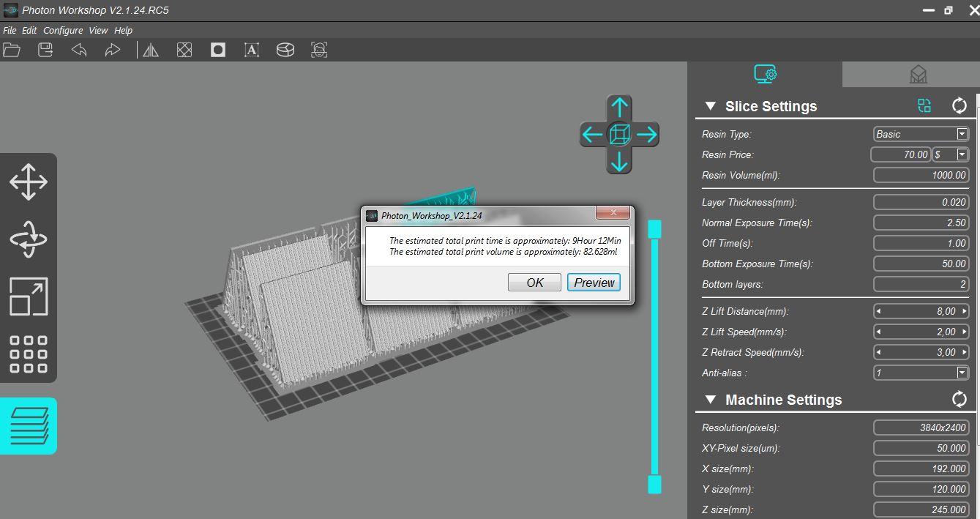Collapse the Machine Settings section
This screenshot has width=980, height=519.
(x=710, y=400)
